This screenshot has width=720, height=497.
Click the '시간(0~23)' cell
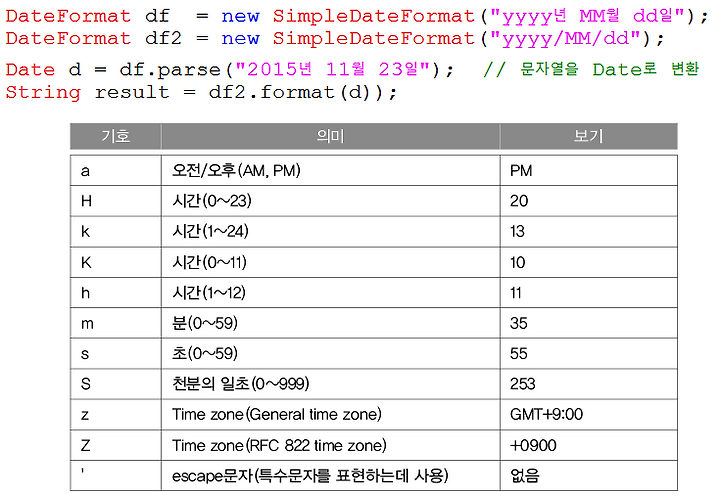[331, 201]
